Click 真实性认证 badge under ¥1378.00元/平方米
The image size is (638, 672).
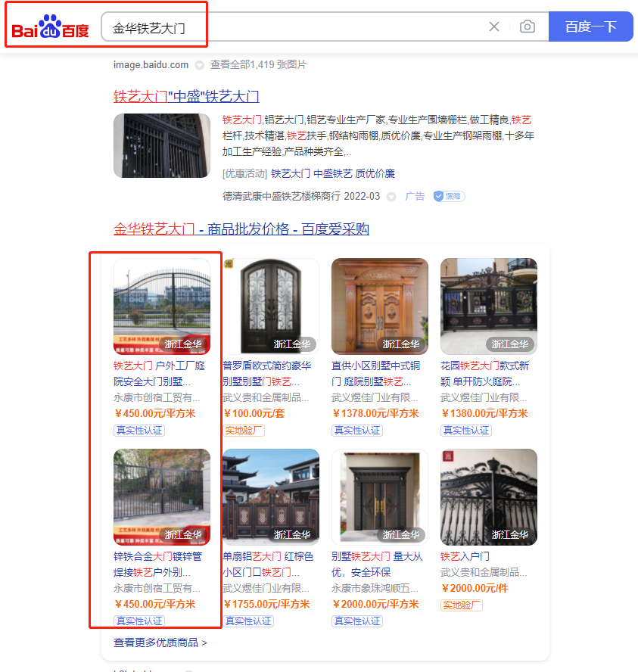coord(357,431)
